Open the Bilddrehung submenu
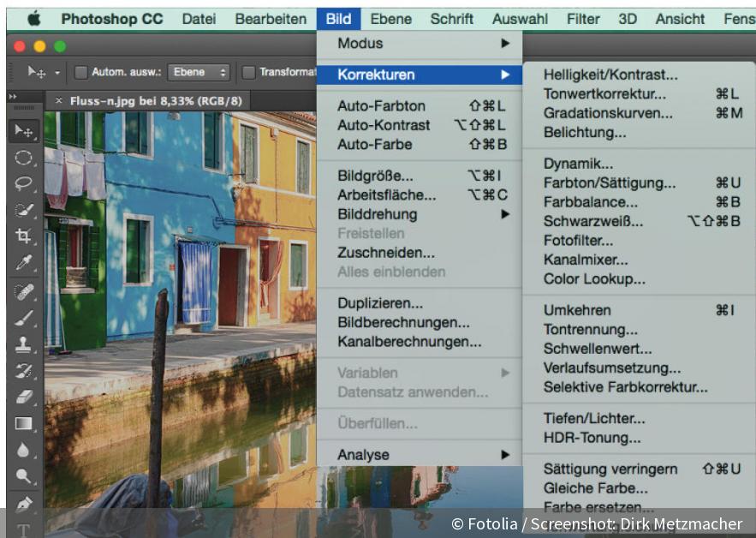Screen dimensions: 756x538 coord(420,214)
